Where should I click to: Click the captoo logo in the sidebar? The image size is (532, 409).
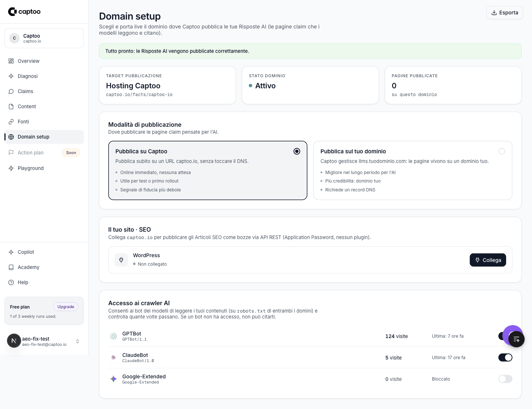point(24,12)
